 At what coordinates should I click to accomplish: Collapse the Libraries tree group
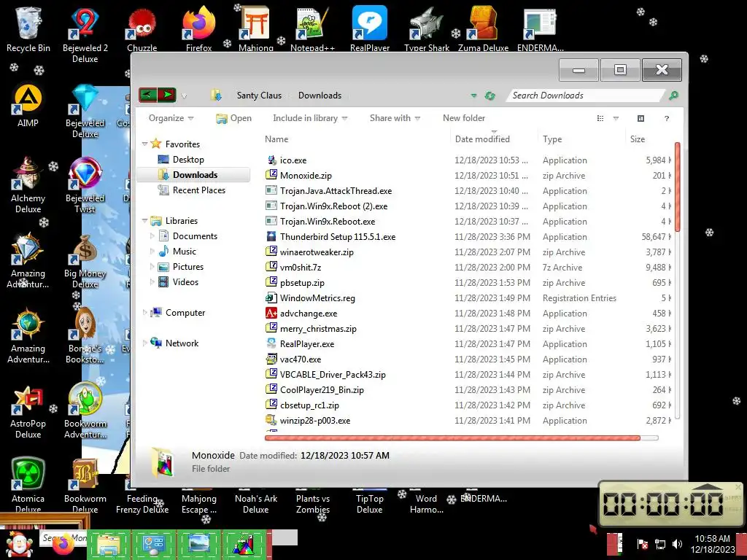tap(145, 220)
